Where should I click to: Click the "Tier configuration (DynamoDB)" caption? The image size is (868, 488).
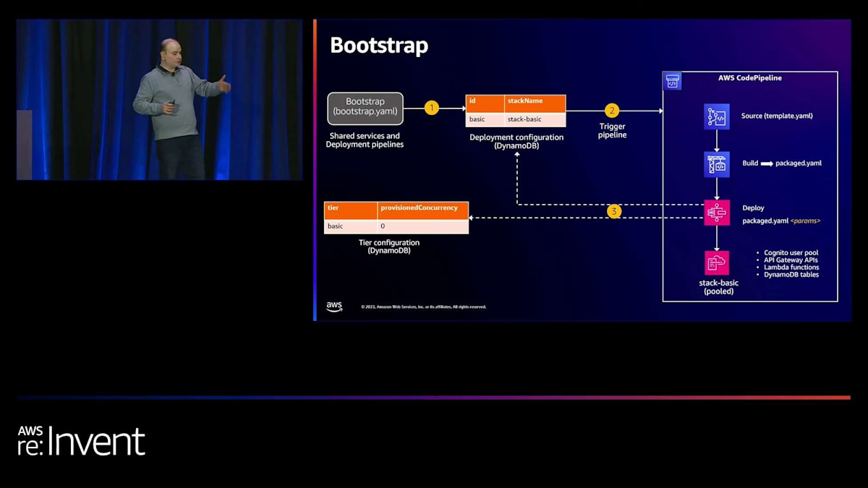[389, 247]
